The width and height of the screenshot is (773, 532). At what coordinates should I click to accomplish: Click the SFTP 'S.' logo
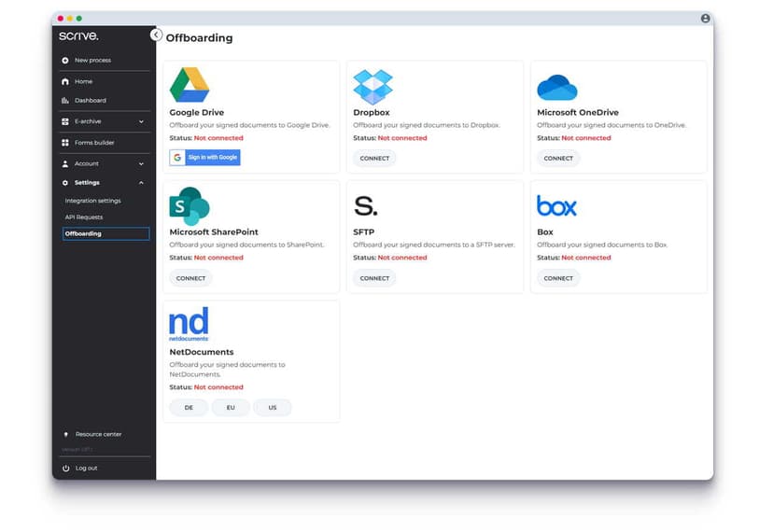[x=365, y=206]
